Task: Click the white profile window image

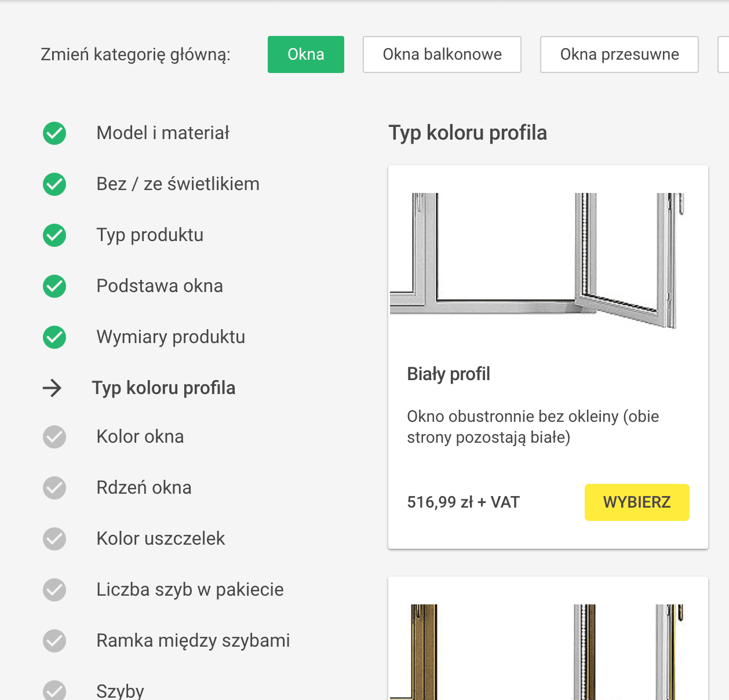Action: click(x=538, y=261)
